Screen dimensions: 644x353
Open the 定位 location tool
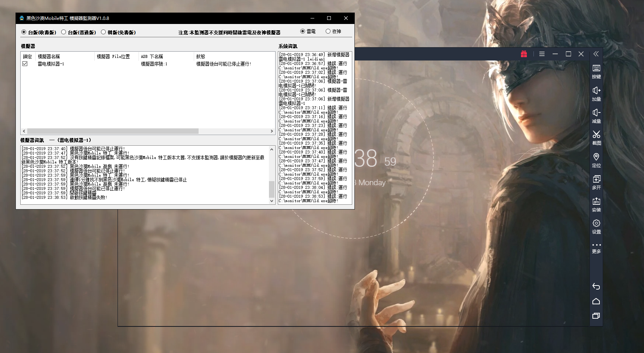pos(596,160)
